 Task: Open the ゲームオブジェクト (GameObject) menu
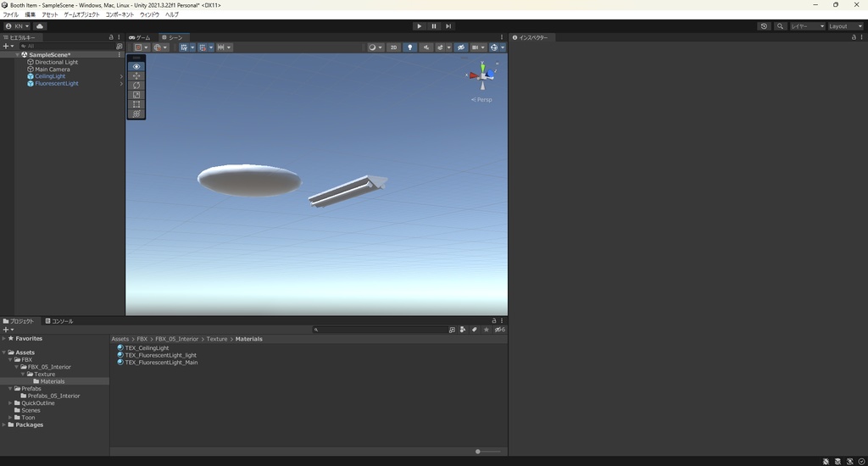click(x=81, y=15)
